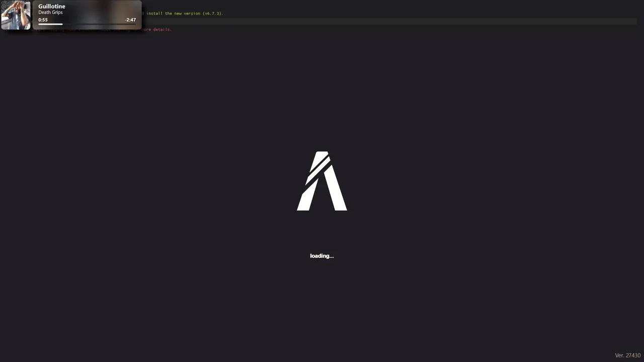Click the Ver. 27430 version label

point(627,355)
